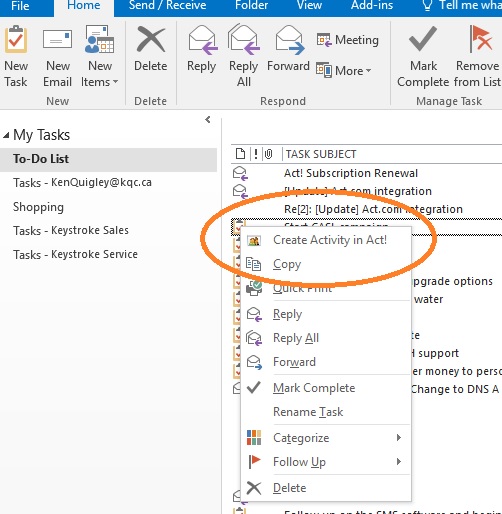
Task: Click the Categorize colored squares icon
Action: (x=254, y=438)
